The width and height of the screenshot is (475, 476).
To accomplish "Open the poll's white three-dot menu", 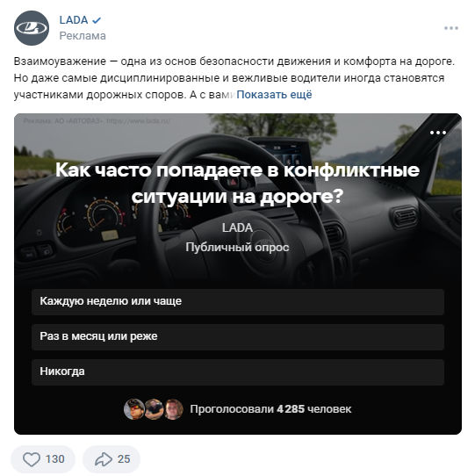I will [x=437, y=133].
